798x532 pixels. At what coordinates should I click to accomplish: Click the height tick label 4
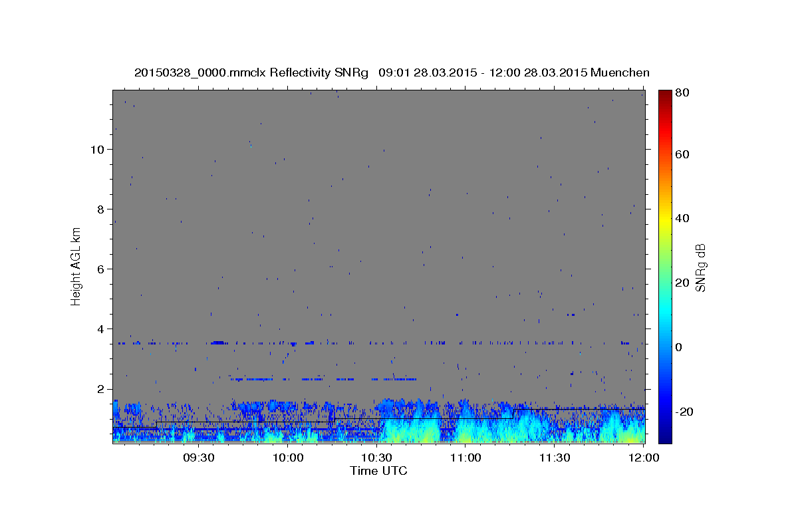[101, 329]
